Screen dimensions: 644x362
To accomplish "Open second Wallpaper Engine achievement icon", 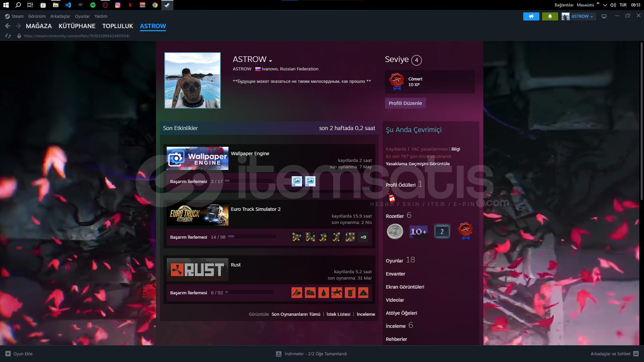I will pos(310,181).
